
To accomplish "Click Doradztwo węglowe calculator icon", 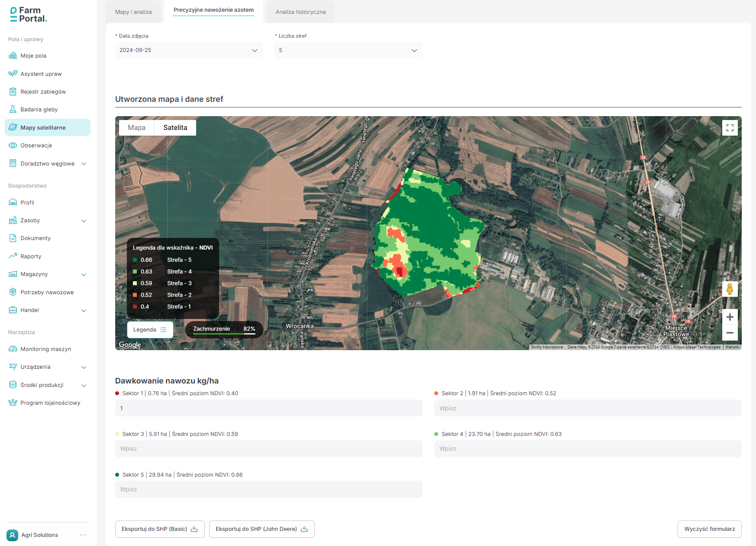I will (x=13, y=163).
